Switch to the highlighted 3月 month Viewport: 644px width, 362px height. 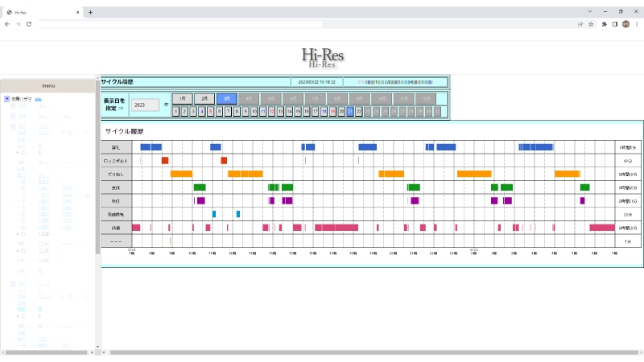click(x=227, y=97)
